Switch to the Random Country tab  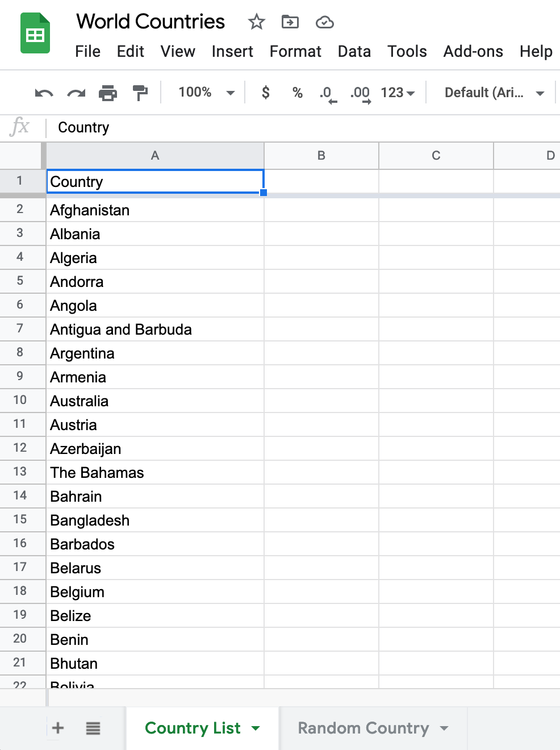pos(363,728)
